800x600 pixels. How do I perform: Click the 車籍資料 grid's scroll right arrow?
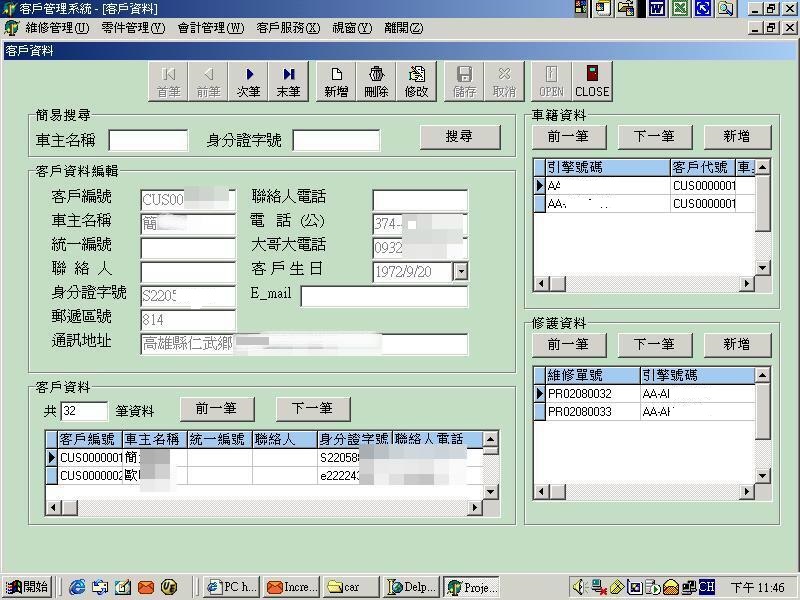click(x=747, y=283)
